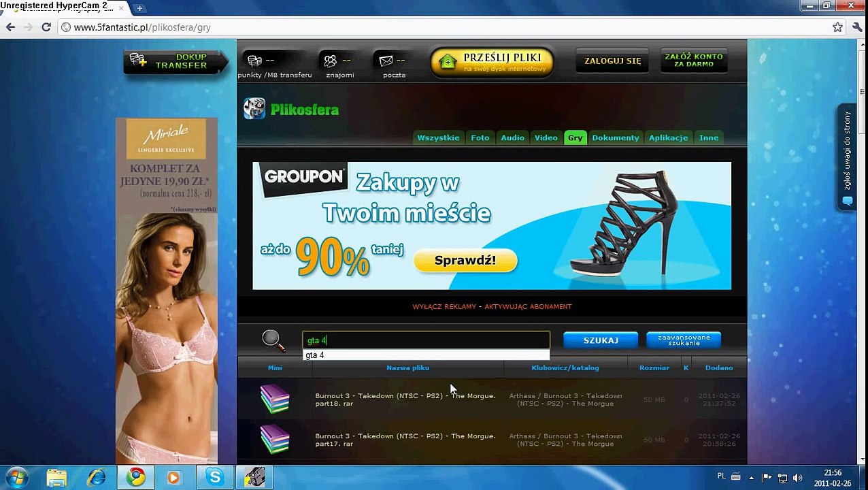Image resolution: width=868 pixels, height=490 pixels.
Task: Switch to the Inne tab
Action: (709, 137)
